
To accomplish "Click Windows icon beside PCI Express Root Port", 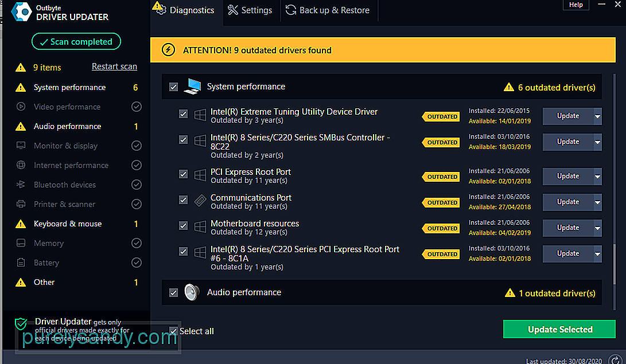I will coord(200,175).
